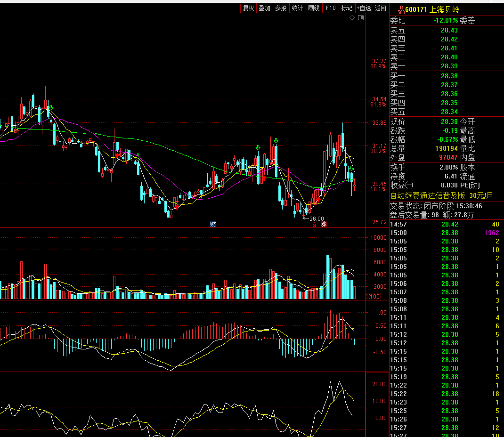Click the 自动续费通达信普及版 30元/月 promo link
This screenshot has width=504, height=437.
pos(442,196)
